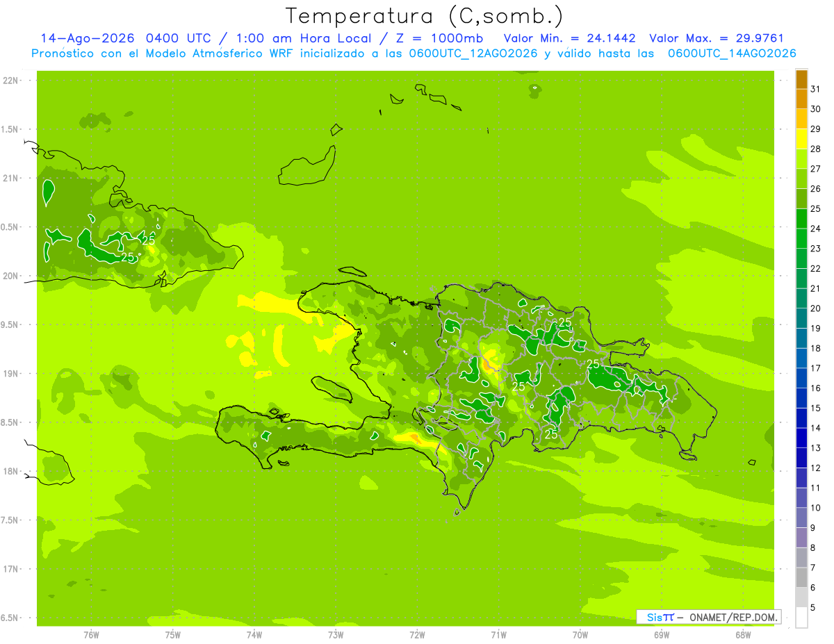Click the 76W longitude axis label
Viewport: 834px width, 644px height.
click(x=91, y=635)
